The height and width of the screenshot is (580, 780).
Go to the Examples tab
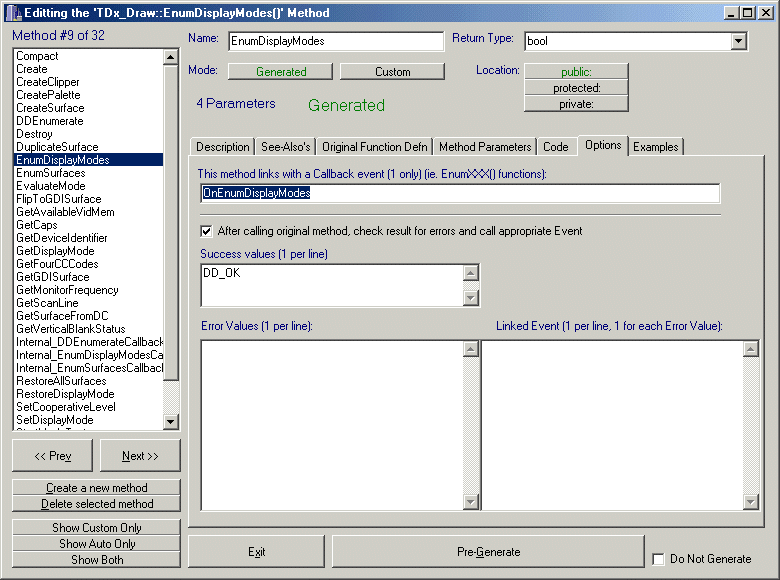coord(655,147)
